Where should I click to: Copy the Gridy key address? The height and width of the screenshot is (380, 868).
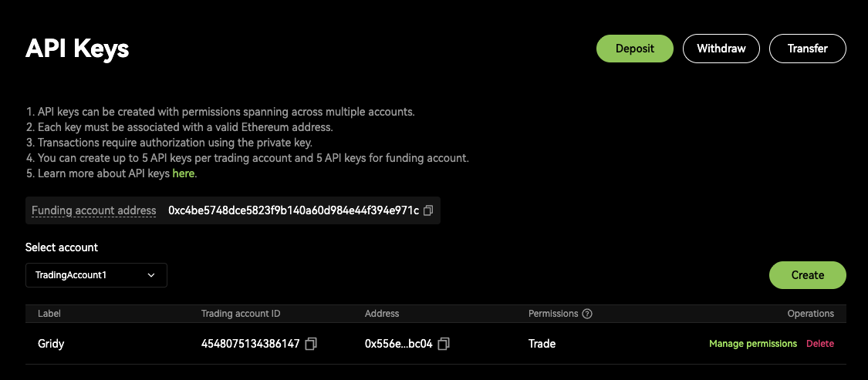444,344
